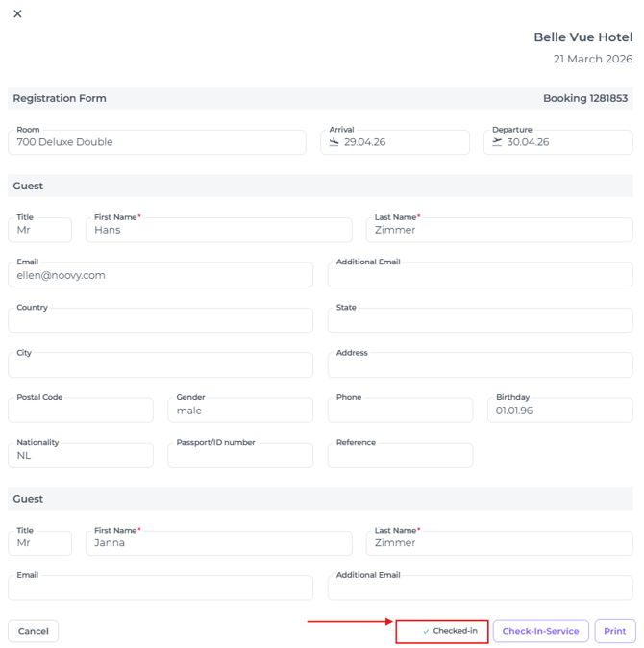644x648 pixels.
Task: Open the Check-In-Service button
Action: coord(540,632)
